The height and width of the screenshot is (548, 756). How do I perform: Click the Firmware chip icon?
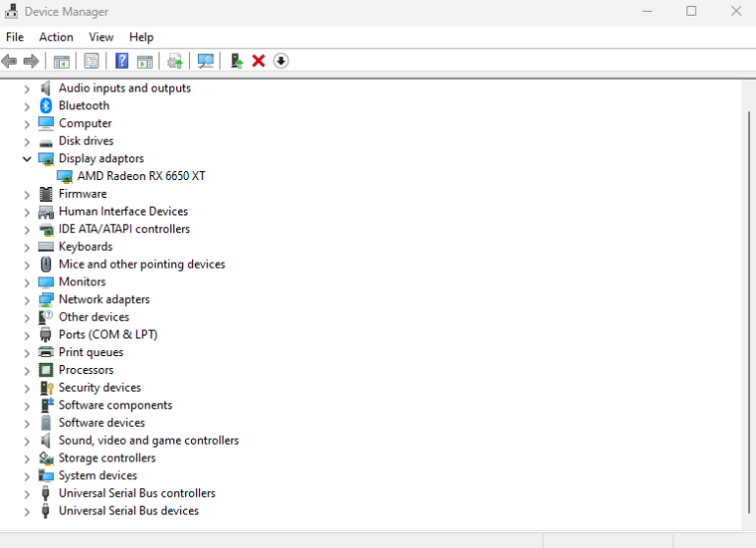46,194
